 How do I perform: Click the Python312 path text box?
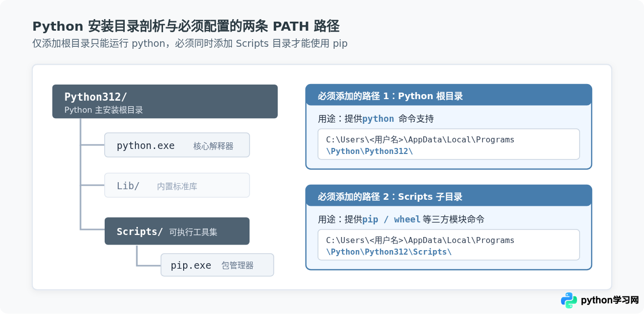[x=449, y=144]
